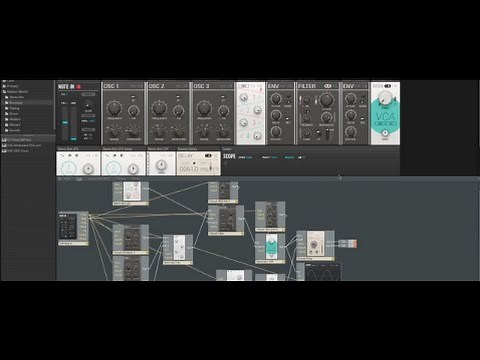Click mixer channel 4 level knob
Screen dimensions: 480x360
pos(257,136)
